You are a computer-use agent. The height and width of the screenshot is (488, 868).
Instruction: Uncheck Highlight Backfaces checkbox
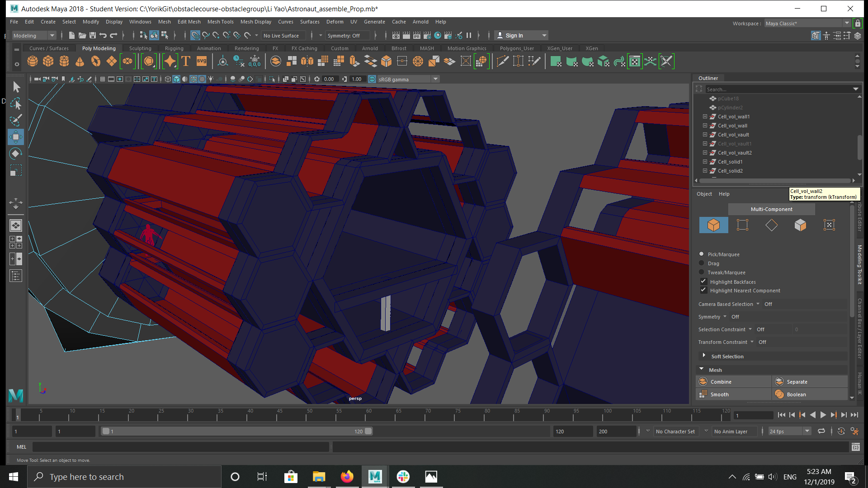tap(703, 282)
